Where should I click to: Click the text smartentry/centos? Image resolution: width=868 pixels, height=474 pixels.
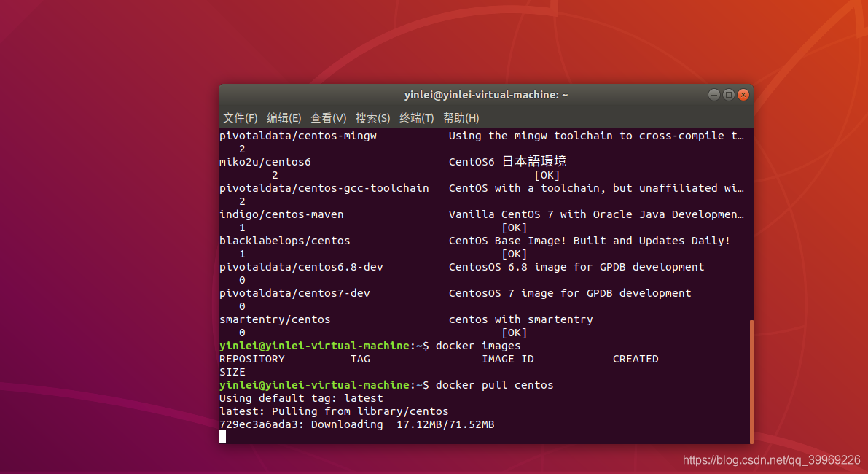[x=275, y=319]
